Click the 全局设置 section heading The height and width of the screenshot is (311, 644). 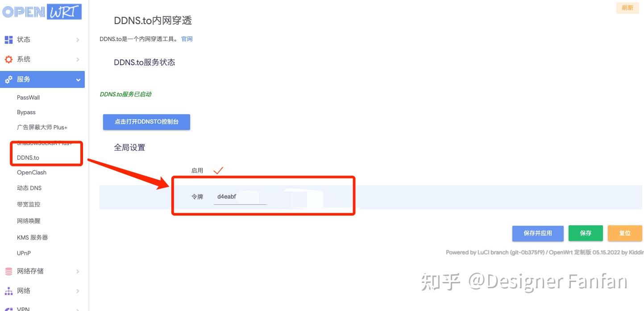pyautogui.click(x=129, y=147)
